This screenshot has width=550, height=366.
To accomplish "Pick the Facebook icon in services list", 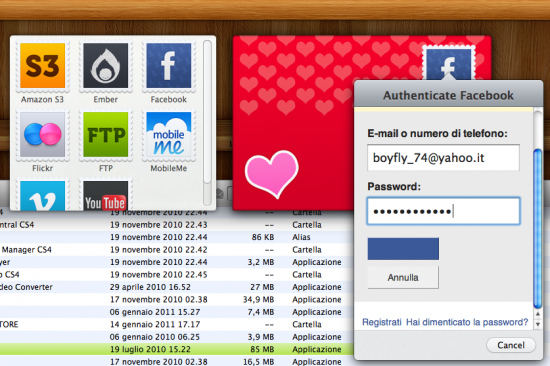I will click(x=169, y=66).
